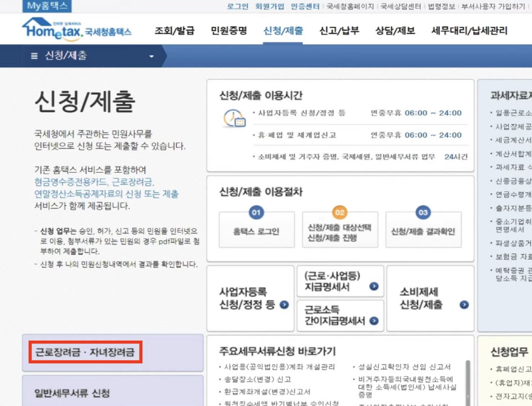Click 휴폐업신고 link under 신청업무
Viewport: 532px width, 406px height.
[x=513, y=369]
